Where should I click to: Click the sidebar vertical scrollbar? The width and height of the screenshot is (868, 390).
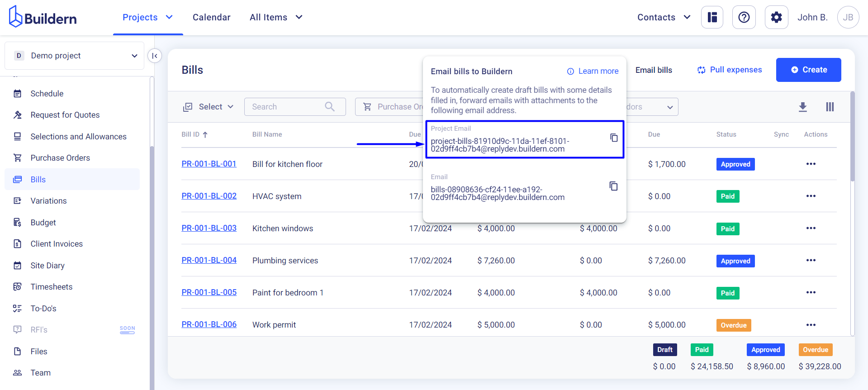tap(152, 267)
